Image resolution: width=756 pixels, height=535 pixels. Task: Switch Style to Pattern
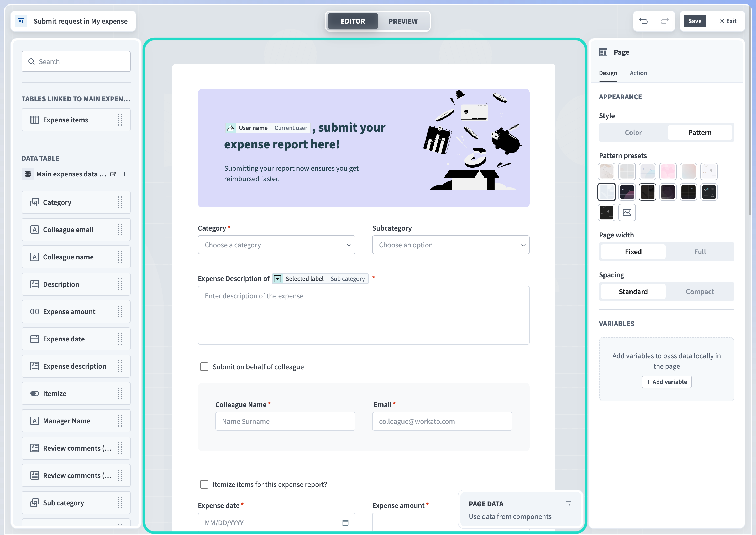coord(700,132)
